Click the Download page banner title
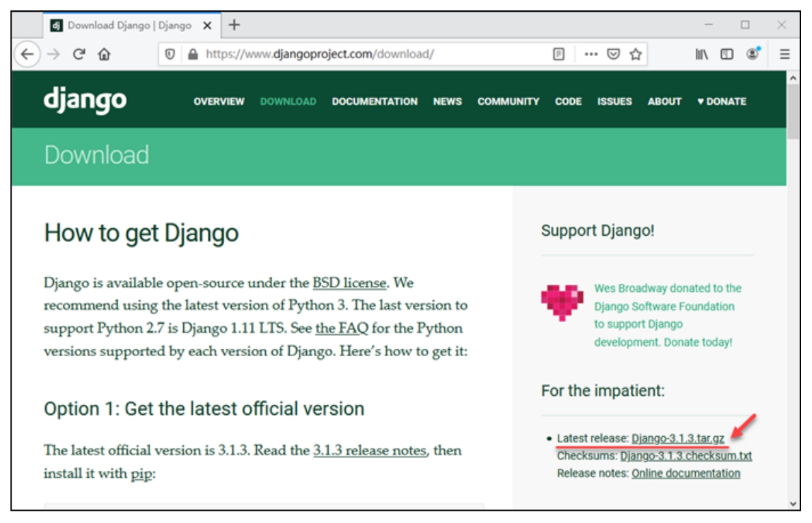 96,155
